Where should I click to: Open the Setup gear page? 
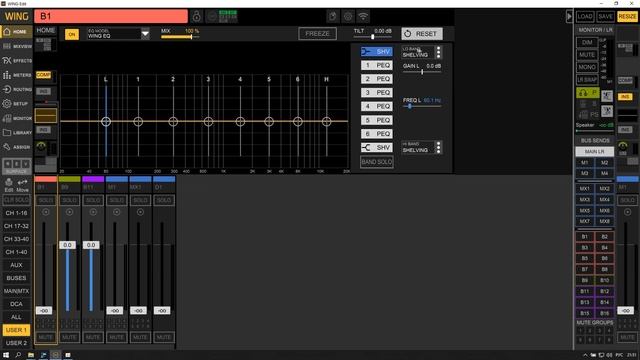click(16, 104)
